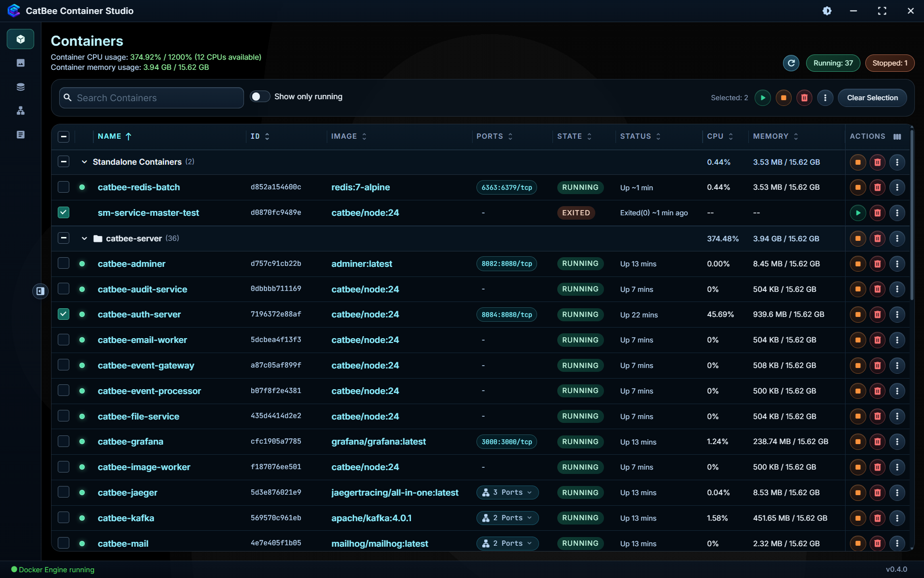Sort the table by the CPU column
Viewport: 924px width, 578px height.
pos(720,137)
